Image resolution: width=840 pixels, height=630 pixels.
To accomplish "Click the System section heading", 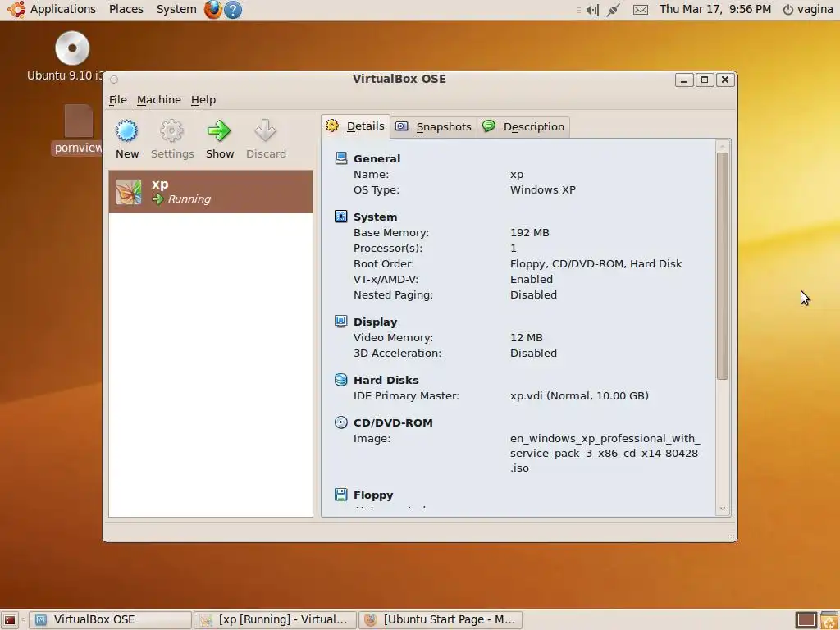I will [375, 217].
